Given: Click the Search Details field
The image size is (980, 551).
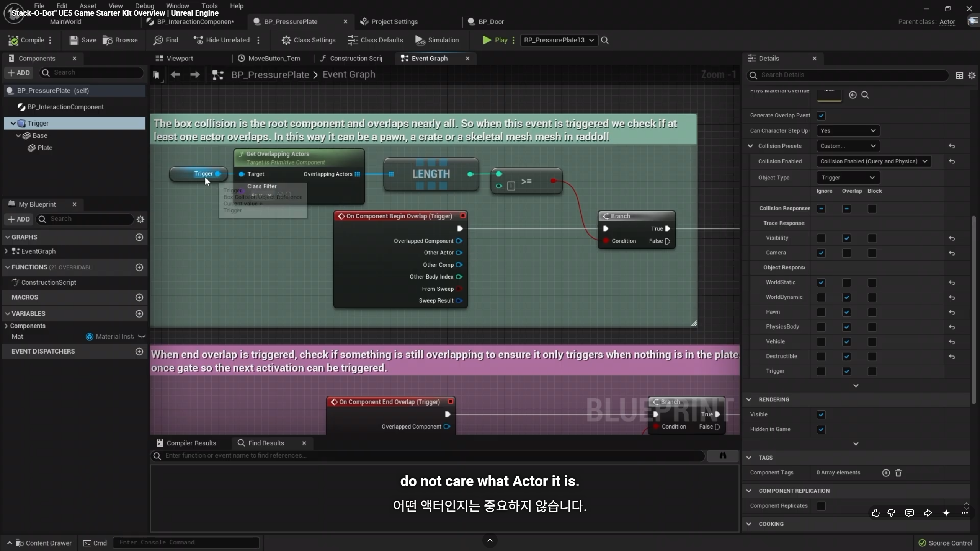Looking at the screenshot, I should tap(848, 75).
